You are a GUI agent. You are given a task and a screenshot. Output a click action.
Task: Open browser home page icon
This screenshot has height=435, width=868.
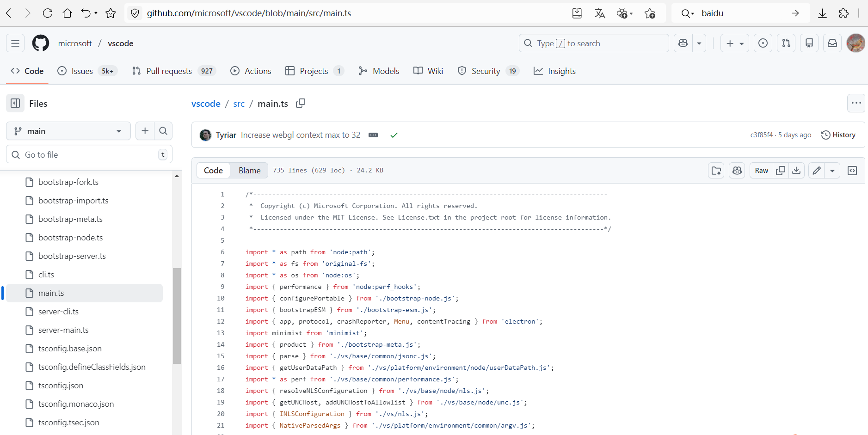pyautogui.click(x=68, y=13)
